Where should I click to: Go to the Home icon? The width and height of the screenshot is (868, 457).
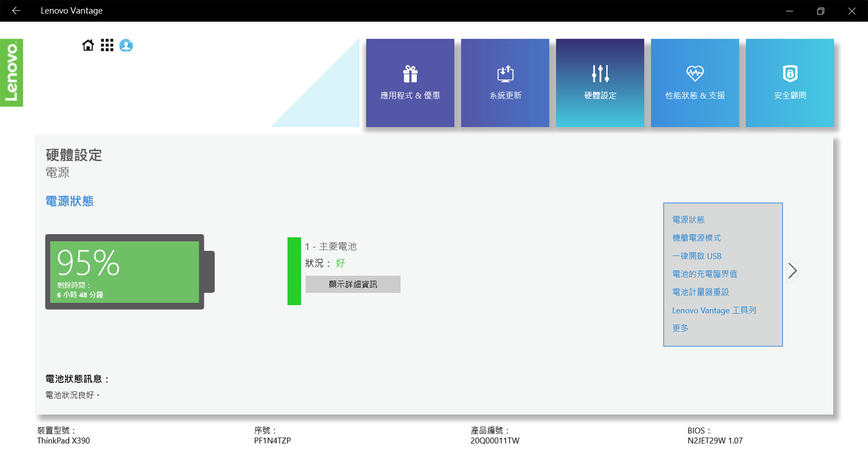pyautogui.click(x=88, y=45)
